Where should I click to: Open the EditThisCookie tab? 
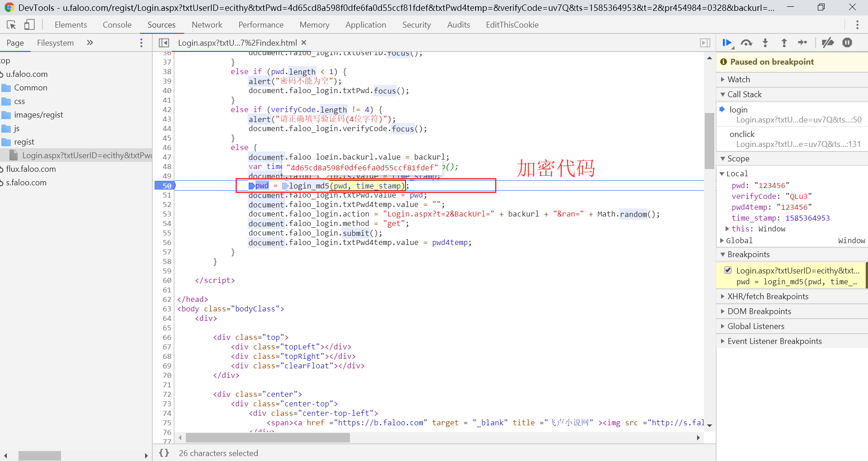[x=512, y=25]
